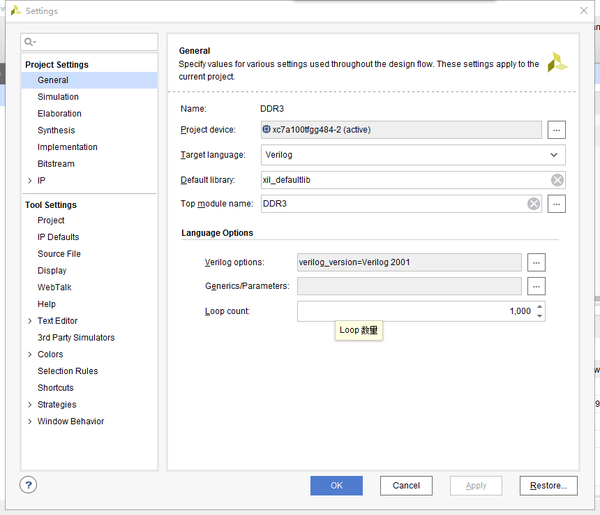Open the Target language dropdown

click(x=413, y=155)
